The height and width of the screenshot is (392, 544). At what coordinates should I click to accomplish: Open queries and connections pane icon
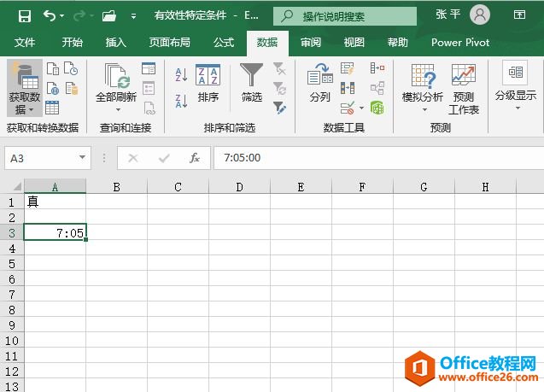click(149, 68)
